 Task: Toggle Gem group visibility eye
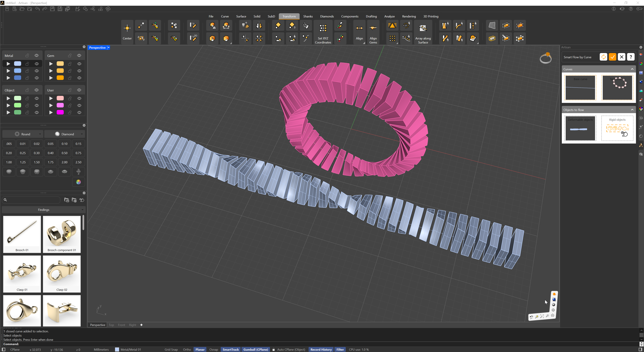(79, 56)
